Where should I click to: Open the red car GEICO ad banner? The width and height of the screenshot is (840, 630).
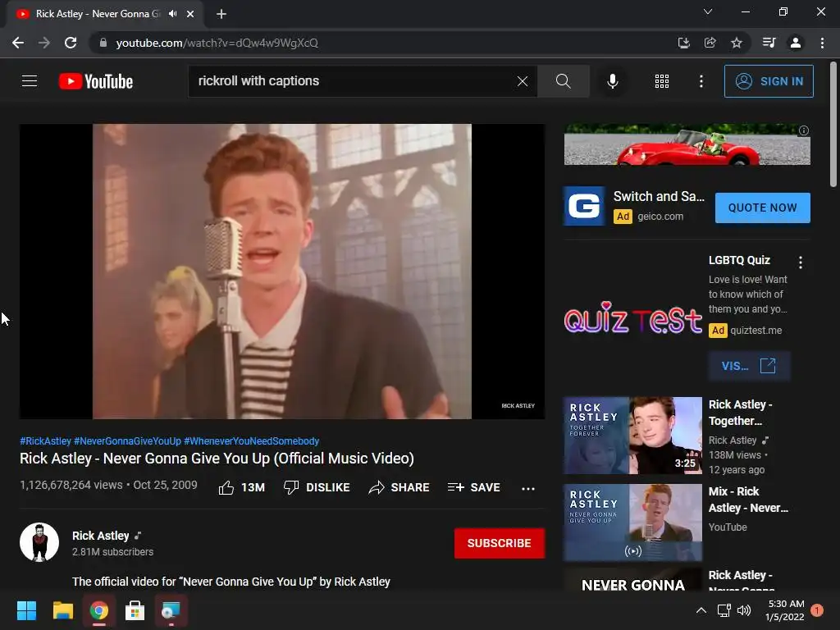687,144
